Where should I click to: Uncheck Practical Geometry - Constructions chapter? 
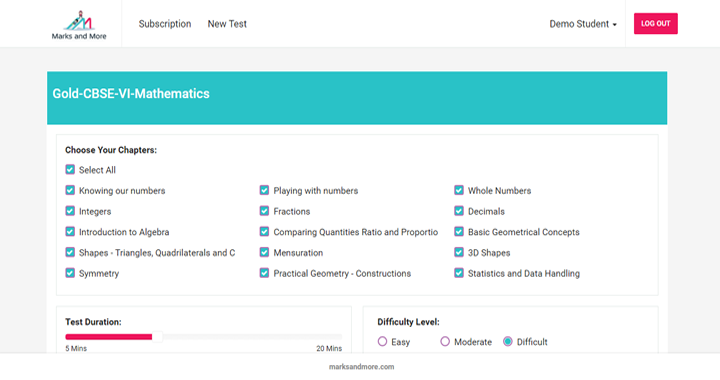pos(264,273)
